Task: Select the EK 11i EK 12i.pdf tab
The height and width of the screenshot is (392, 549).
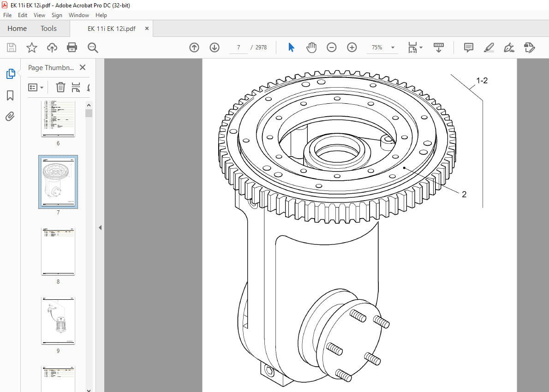Action: tap(111, 29)
